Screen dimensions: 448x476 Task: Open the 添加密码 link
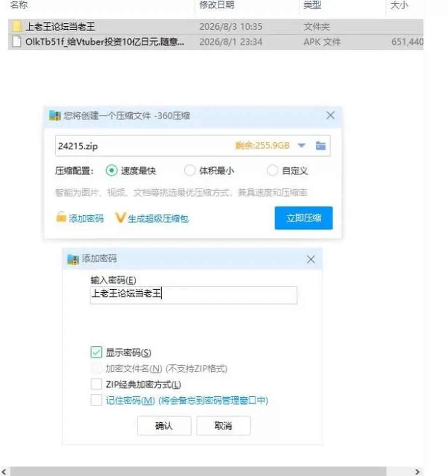click(86, 218)
